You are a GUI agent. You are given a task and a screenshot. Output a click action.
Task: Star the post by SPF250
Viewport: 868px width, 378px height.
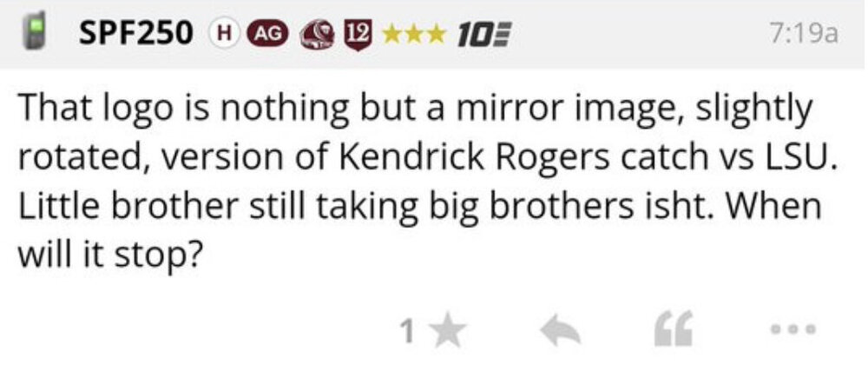pos(450,330)
